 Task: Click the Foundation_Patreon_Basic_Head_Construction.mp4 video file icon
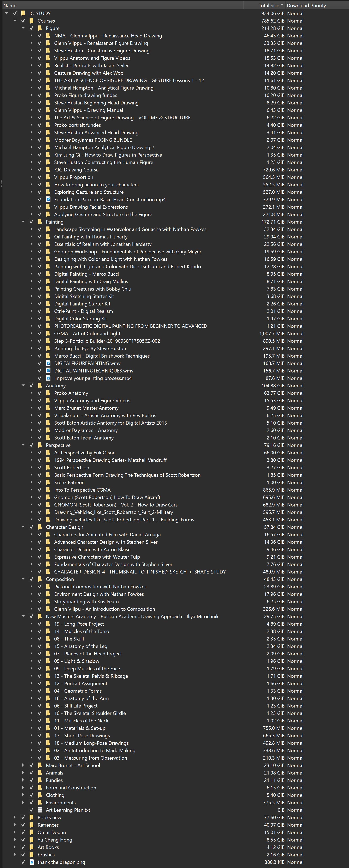click(48, 200)
